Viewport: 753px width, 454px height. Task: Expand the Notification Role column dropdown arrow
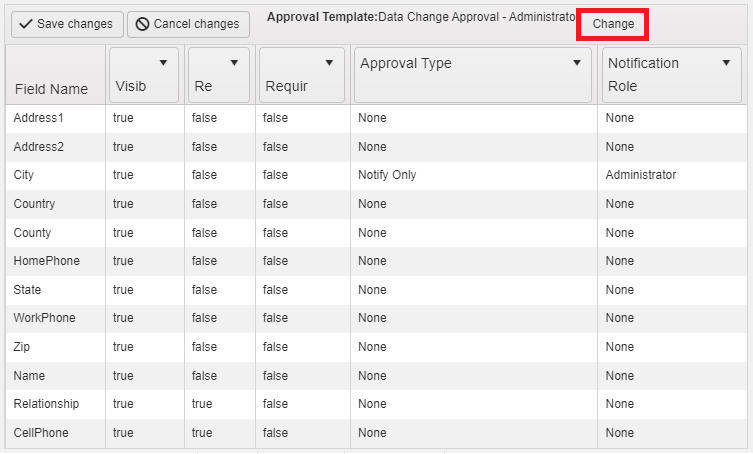click(726, 63)
